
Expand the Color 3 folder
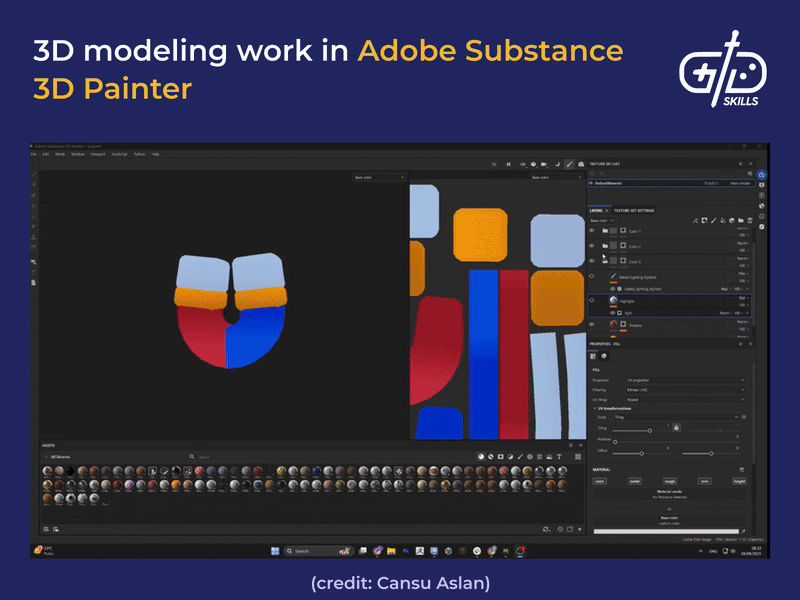[x=605, y=261]
